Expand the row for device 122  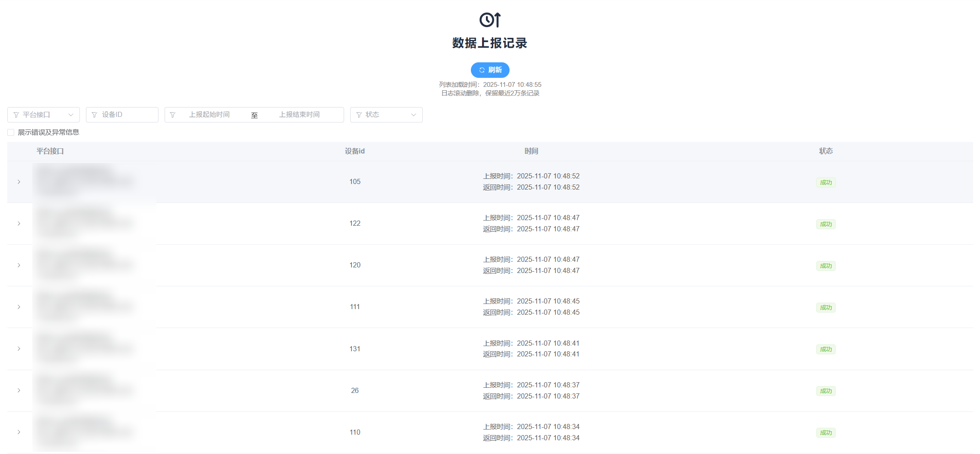(19, 224)
